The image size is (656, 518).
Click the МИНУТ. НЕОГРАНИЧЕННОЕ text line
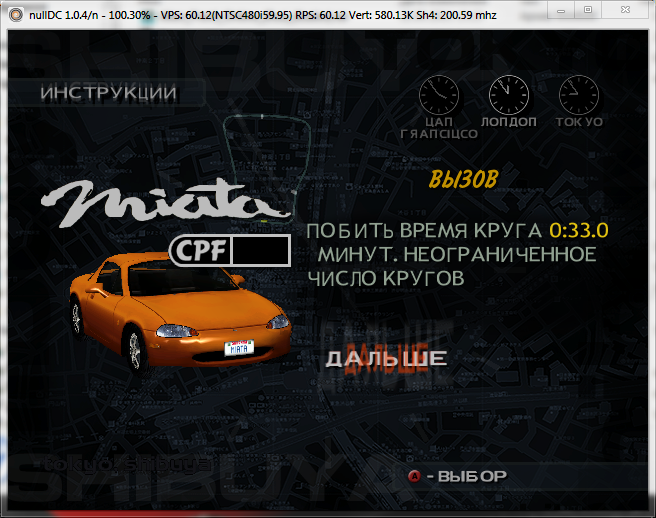[x=457, y=255]
